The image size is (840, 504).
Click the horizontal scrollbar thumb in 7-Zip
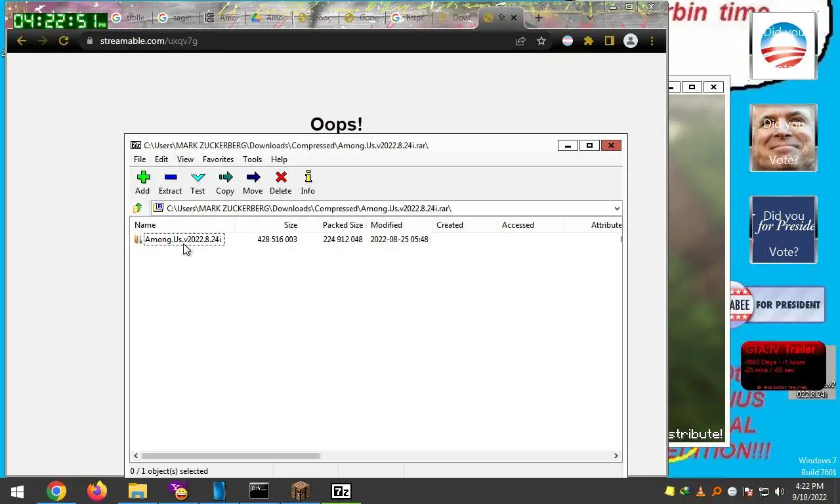point(230,455)
